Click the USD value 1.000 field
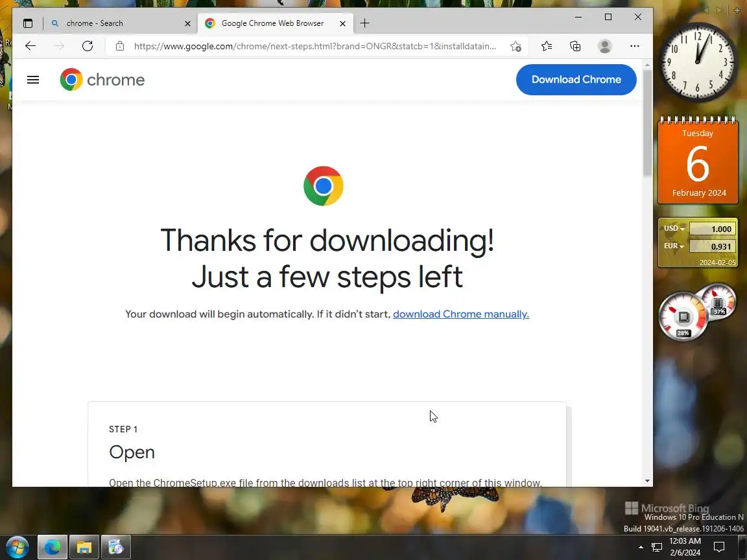 (x=712, y=229)
